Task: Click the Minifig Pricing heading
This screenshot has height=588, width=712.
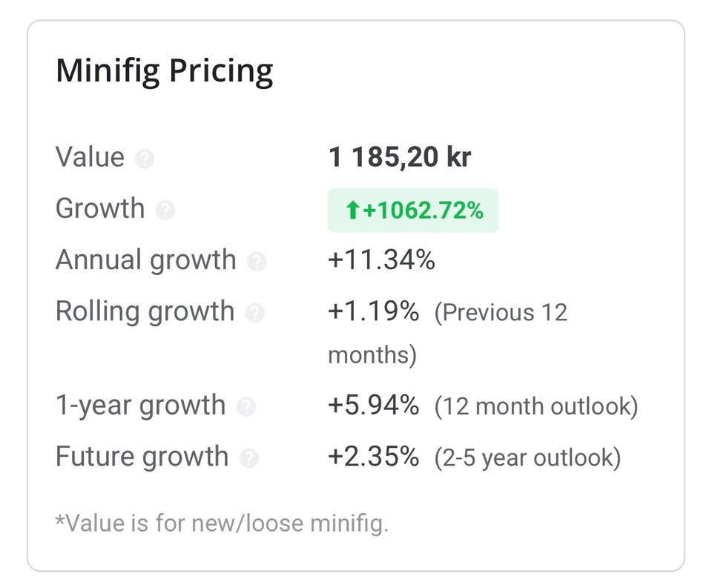Action: coord(165,71)
